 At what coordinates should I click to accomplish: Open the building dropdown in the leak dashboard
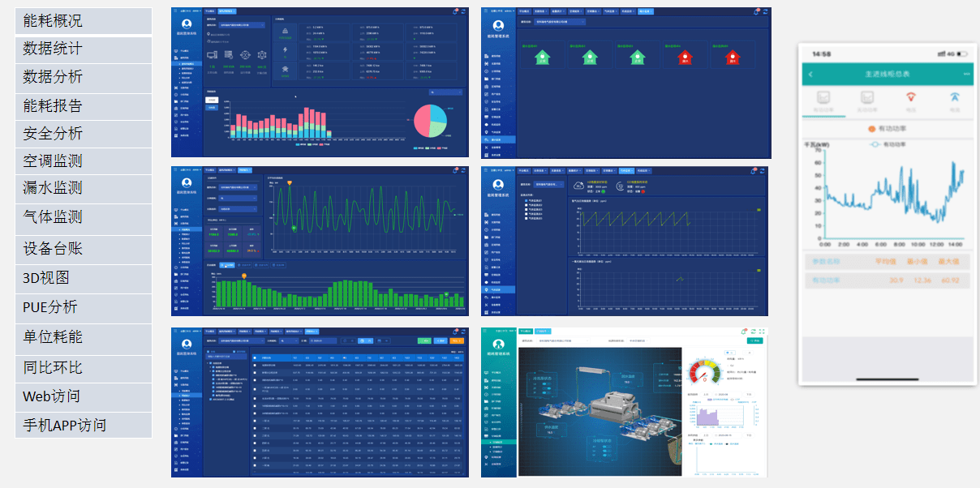[561, 22]
